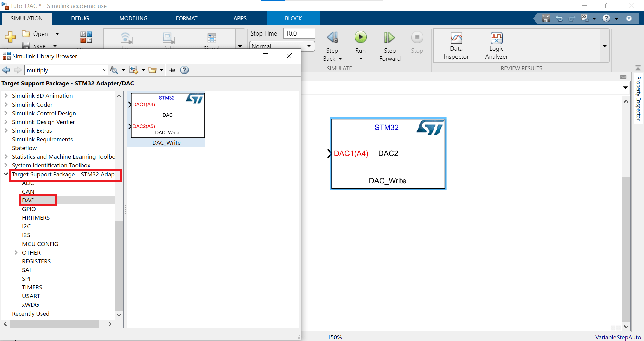Open the Help question mark in ribbon
644x341 pixels.
pos(606,18)
